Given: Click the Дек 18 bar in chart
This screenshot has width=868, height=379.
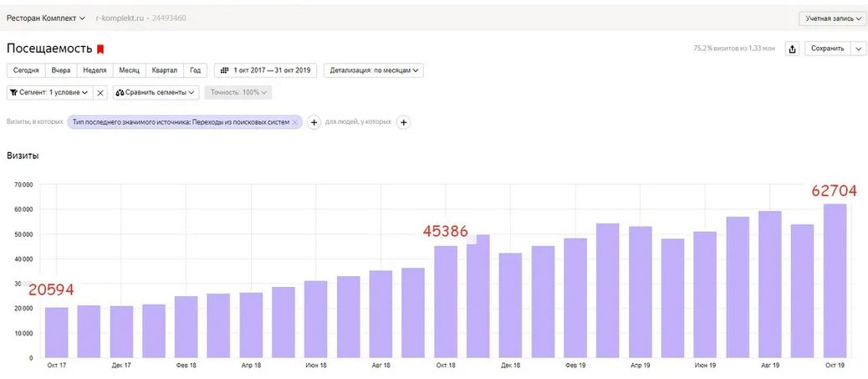Looking at the screenshot, I should [510, 305].
